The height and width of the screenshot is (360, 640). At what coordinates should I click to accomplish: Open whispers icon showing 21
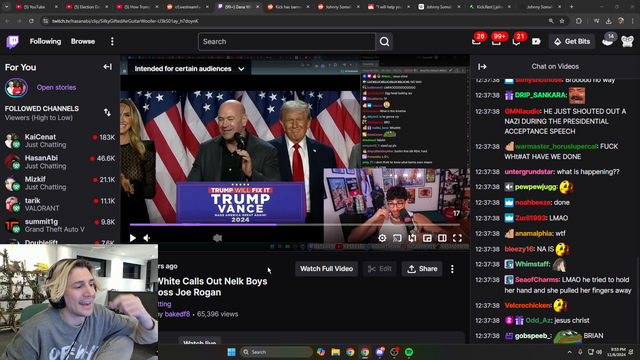coord(516,41)
